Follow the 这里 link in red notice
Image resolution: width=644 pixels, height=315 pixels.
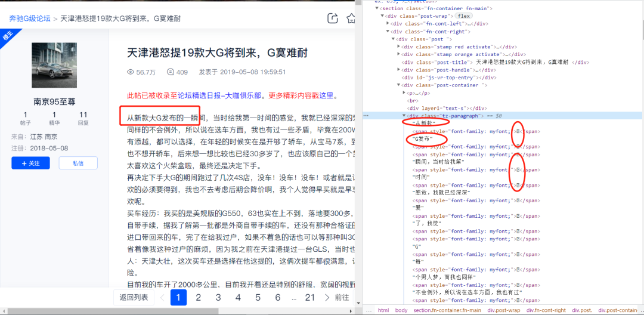tap(327, 96)
